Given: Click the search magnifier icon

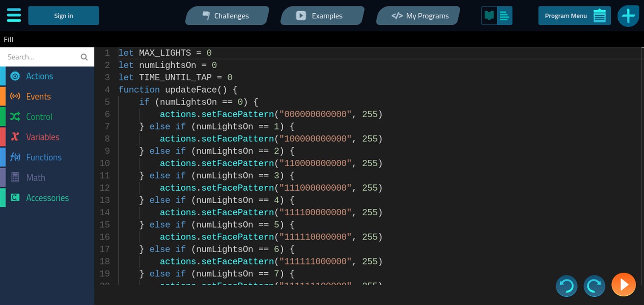Looking at the screenshot, I should (x=84, y=57).
